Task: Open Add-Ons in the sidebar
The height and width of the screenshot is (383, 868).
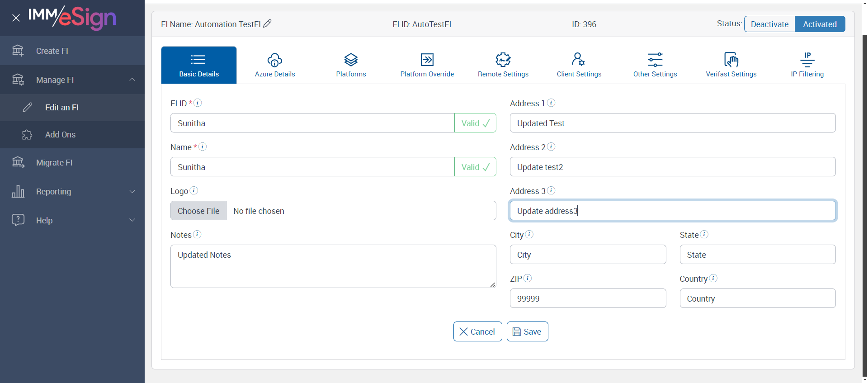Action: (x=60, y=135)
